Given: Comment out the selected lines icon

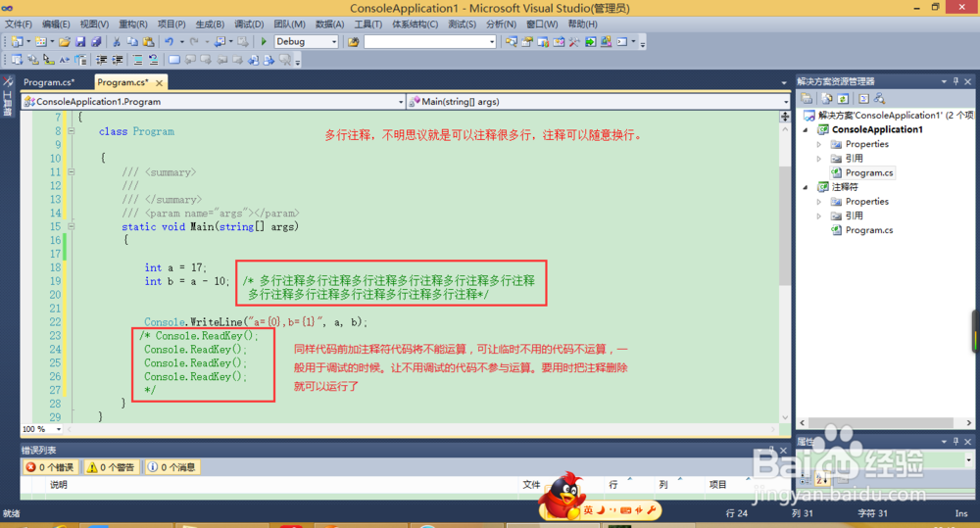Looking at the screenshot, I should click(137, 60).
